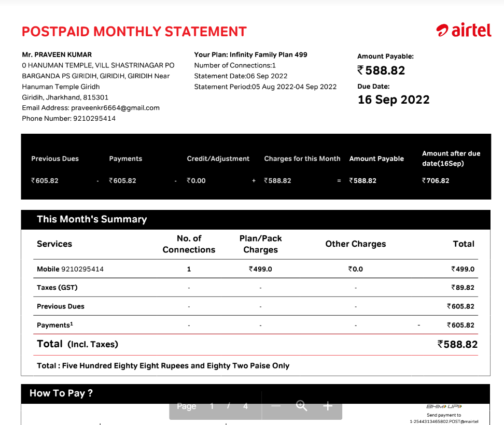Viewport: 504px width, 425px height.
Task: Click the email address praveenkr6664@gmail.com
Action: 115,108
